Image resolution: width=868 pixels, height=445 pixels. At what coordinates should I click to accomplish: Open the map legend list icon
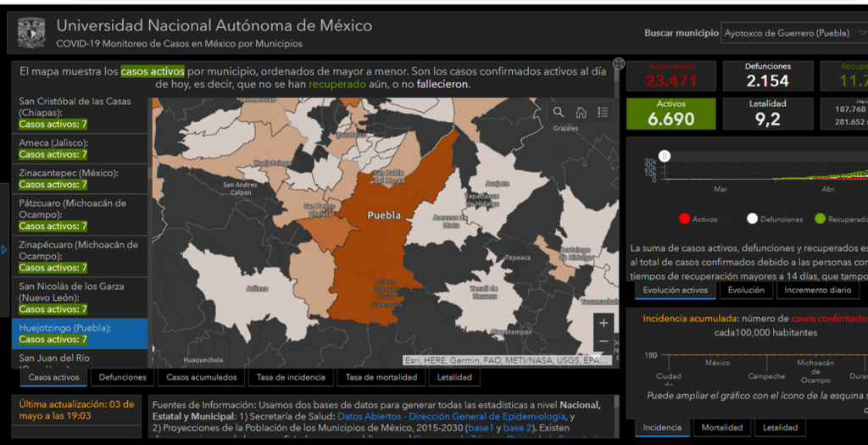coord(603,113)
